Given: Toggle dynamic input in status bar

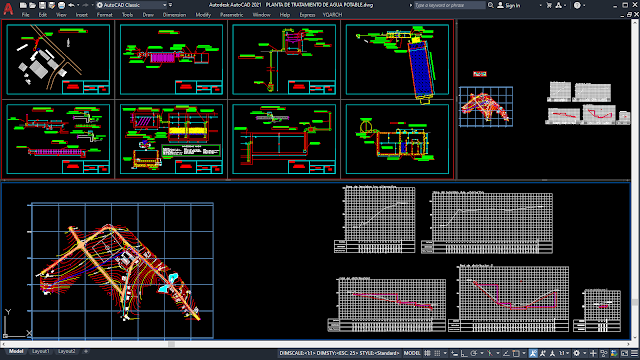Looking at the screenshot, I should [x=455, y=353].
